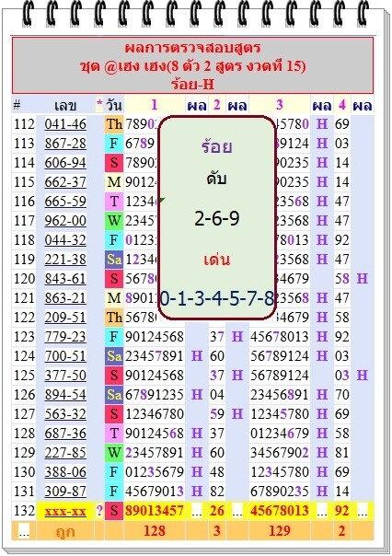The image size is (392, 556).
Task: Select the green W day badge in row 117
Action: [x=114, y=221]
